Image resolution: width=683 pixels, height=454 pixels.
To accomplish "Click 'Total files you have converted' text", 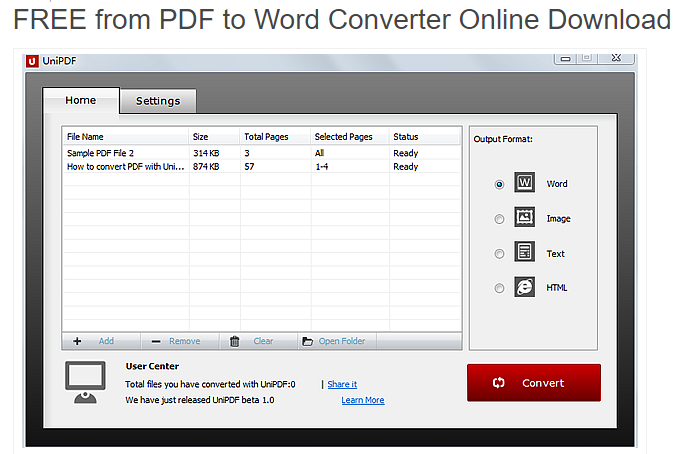I will (x=210, y=384).
